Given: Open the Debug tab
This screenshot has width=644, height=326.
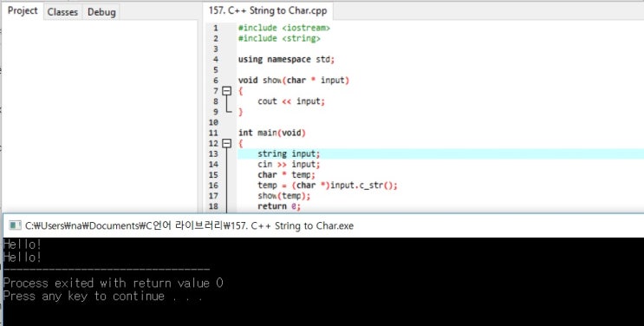Looking at the screenshot, I should click(x=101, y=12).
